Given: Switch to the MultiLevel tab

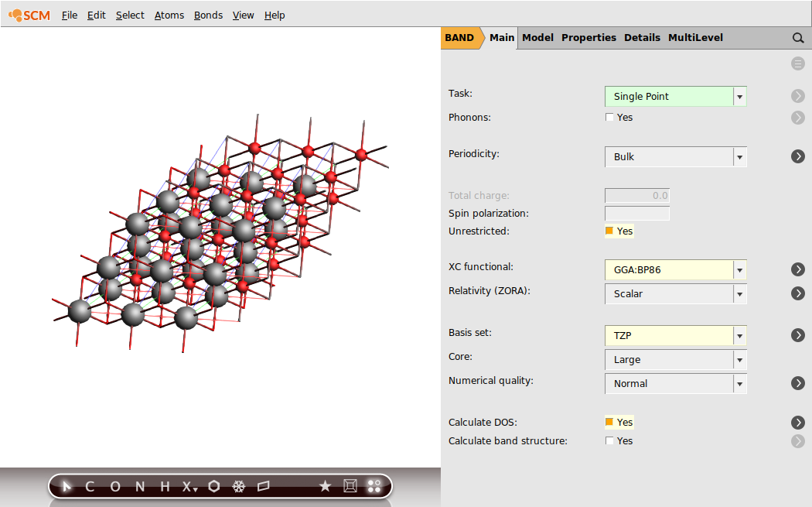Looking at the screenshot, I should pos(695,38).
